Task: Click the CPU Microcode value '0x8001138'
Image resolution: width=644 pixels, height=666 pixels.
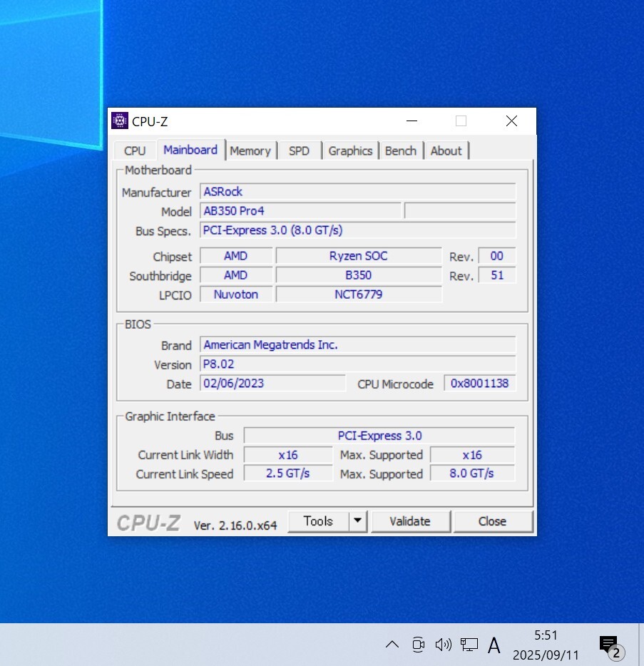Action: [479, 383]
